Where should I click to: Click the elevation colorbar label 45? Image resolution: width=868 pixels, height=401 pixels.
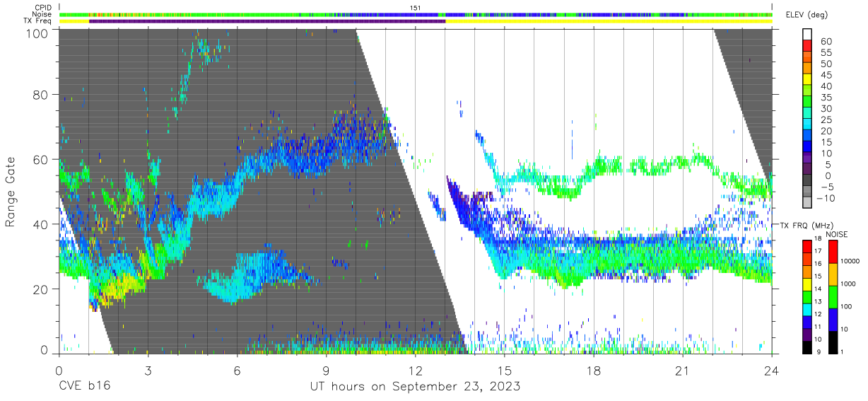click(x=826, y=76)
